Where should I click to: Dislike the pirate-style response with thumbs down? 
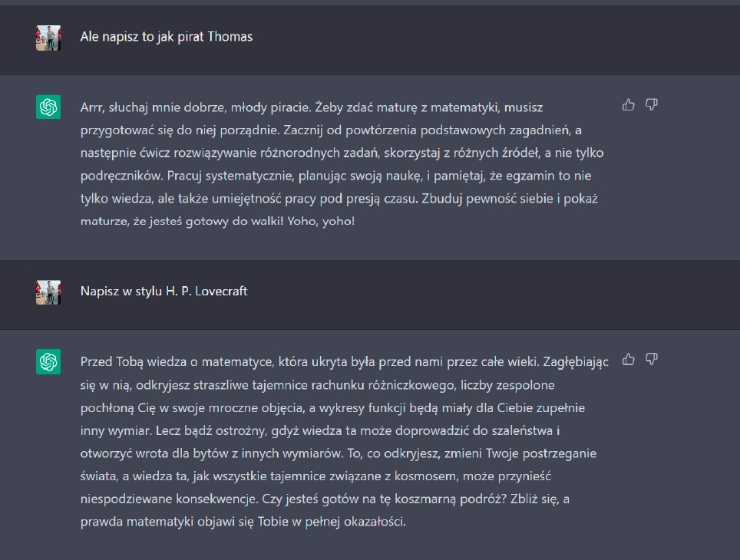(651, 105)
